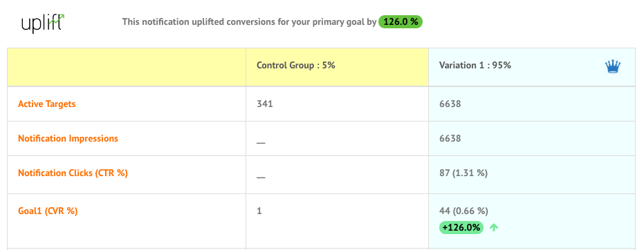644x250 pixels.
Task: Click the Control Group impressions dash
Action: coord(261,143)
